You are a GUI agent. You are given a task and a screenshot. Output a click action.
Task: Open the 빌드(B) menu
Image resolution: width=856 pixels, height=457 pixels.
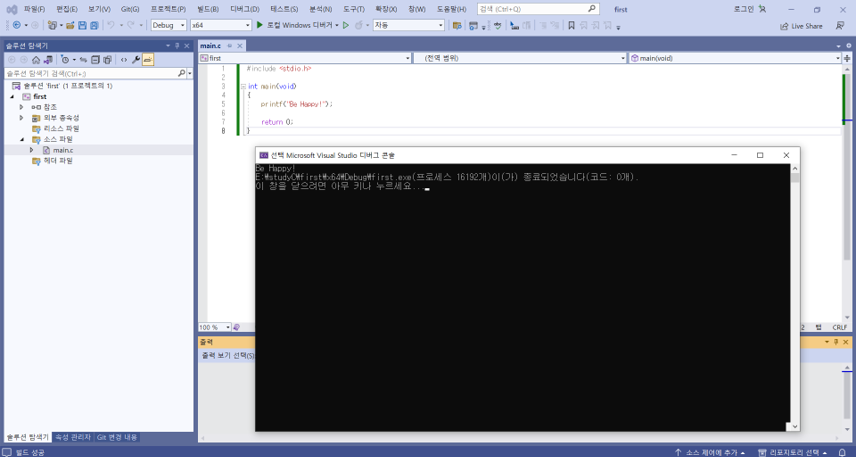click(x=208, y=9)
